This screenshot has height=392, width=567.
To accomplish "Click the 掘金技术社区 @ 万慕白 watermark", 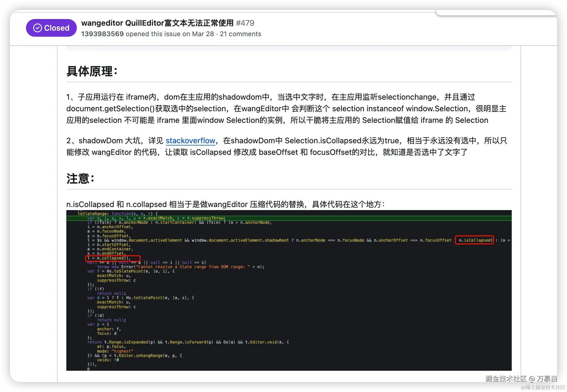I will [521, 378].
